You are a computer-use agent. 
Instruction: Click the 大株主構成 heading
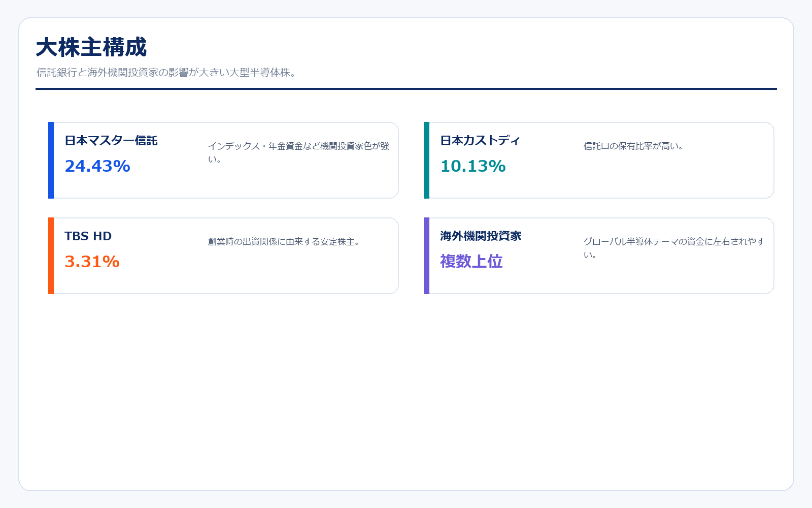coord(91,47)
